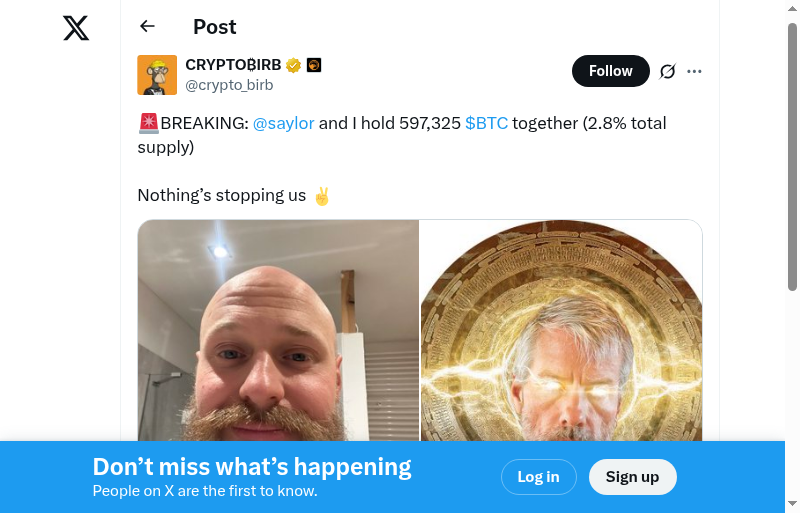Screen dimensions: 800x513
Task: Open the $BTC cashtag link
Action: click(486, 123)
